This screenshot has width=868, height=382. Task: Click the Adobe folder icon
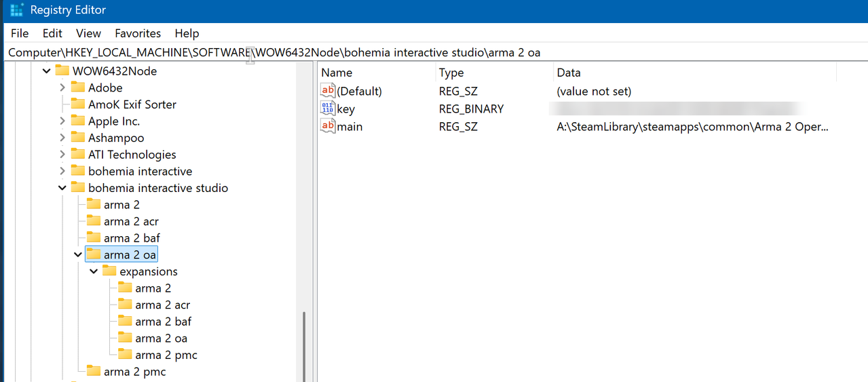77,88
